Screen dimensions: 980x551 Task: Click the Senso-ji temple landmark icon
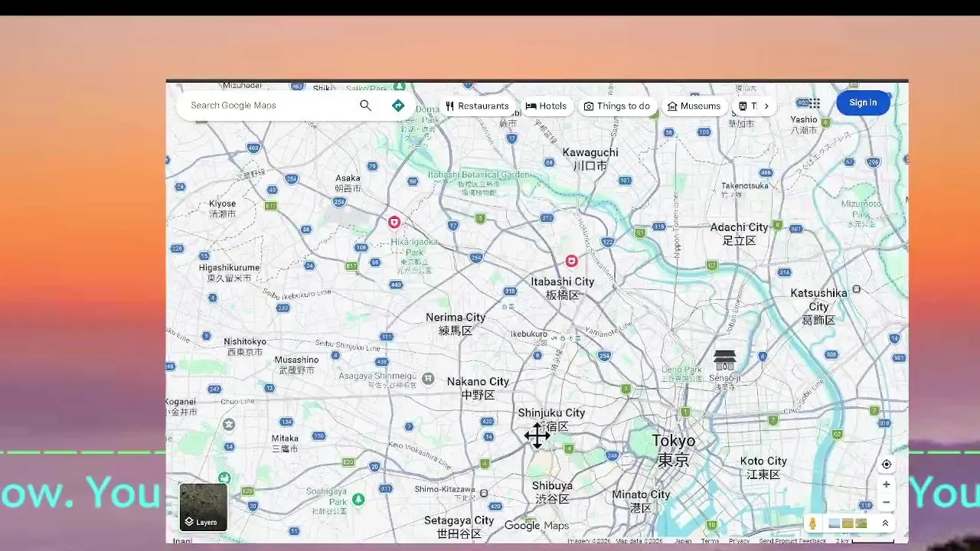click(724, 360)
